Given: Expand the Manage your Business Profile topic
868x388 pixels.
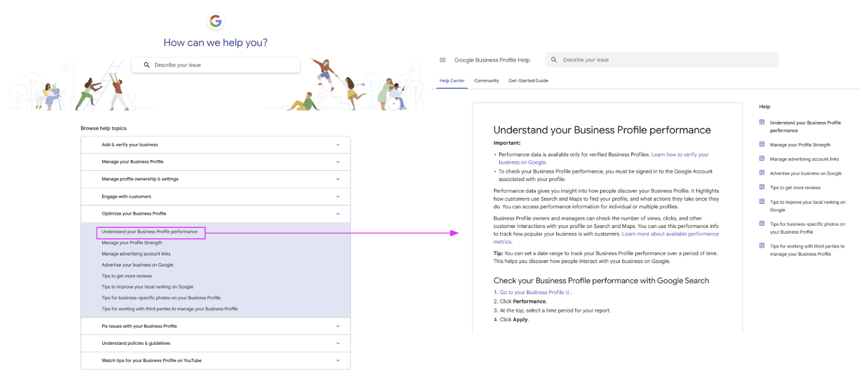Looking at the screenshot, I should pos(216,162).
